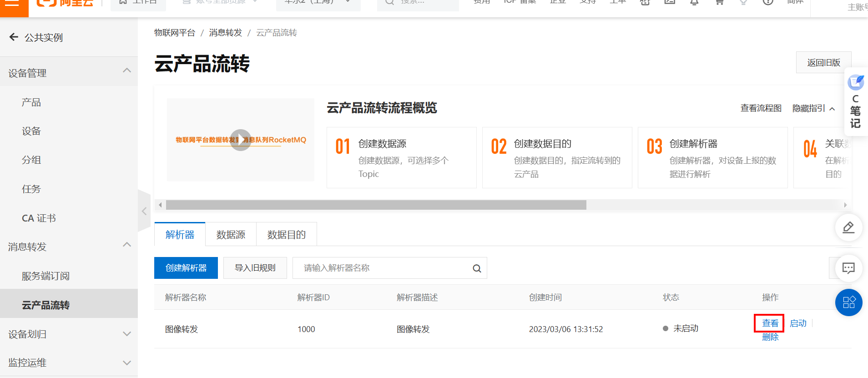The height and width of the screenshot is (378, 868).
Task: Expand the 监控运维 section
Action: tap(127, 363)
